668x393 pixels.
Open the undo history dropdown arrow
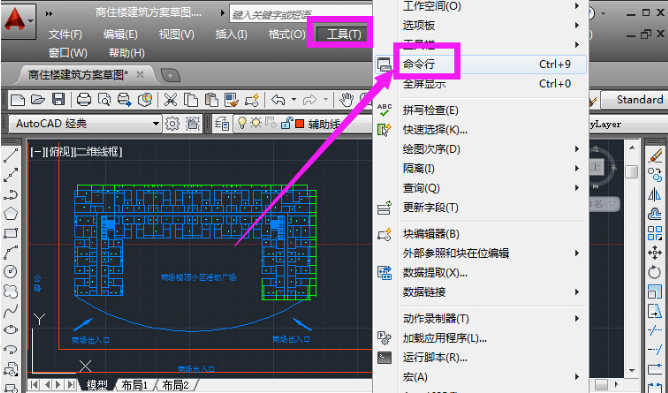(x=294, y=99)
